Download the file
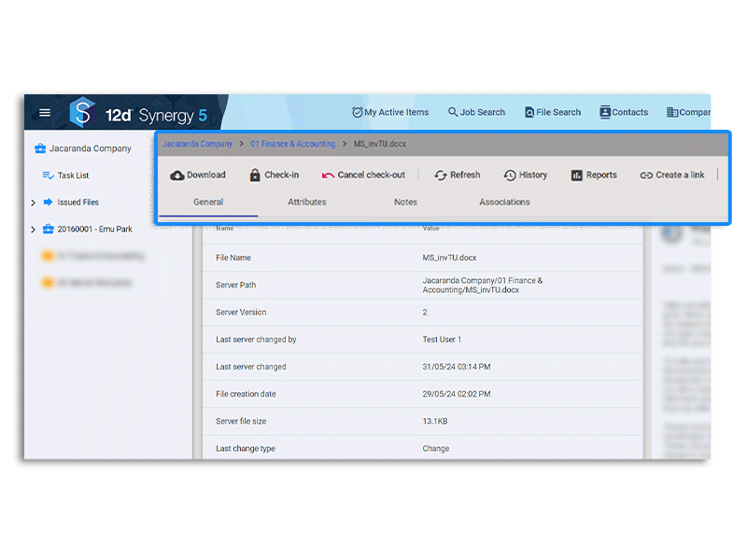This screenshot has width=747, height=560. [198, 175]
